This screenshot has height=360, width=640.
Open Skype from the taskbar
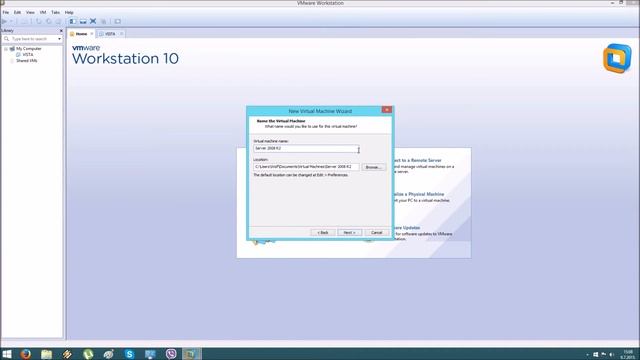(x=129, y=354)
